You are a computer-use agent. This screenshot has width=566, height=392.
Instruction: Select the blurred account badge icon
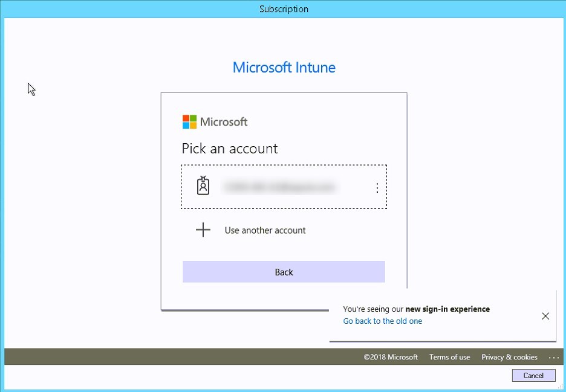click(x=203, y=185)
